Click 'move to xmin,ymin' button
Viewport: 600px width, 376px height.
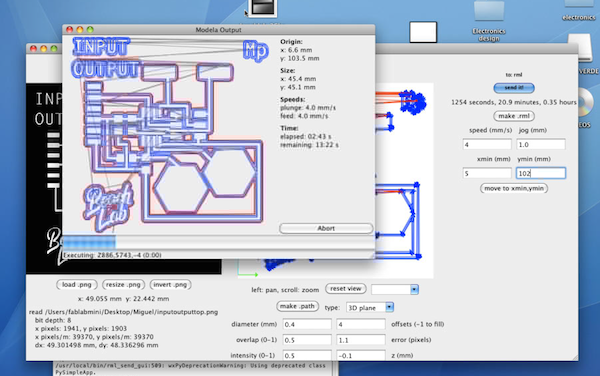tap(514, 188)
